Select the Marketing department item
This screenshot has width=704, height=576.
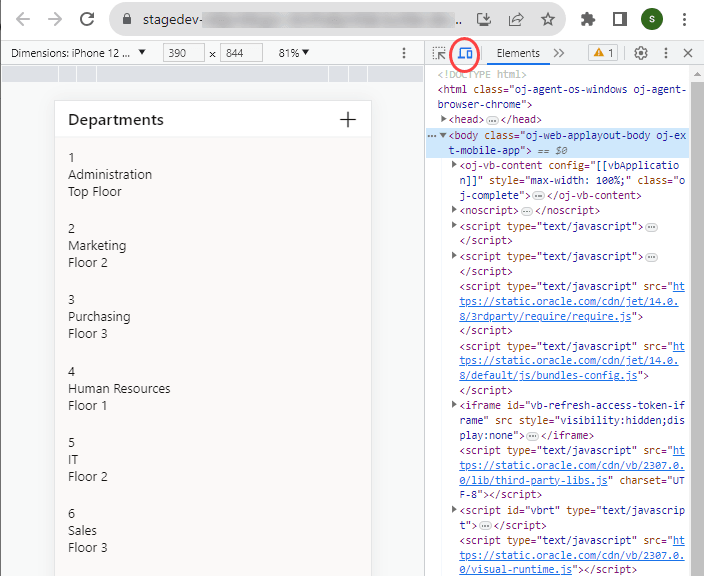tap(213, 246)
